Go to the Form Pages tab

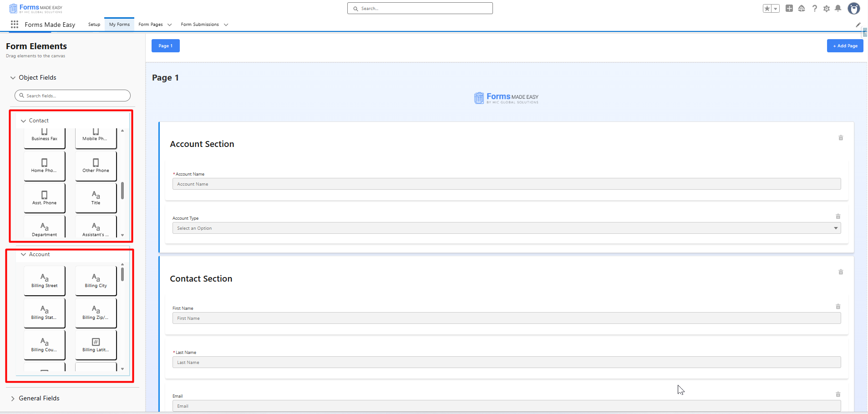pos(151,25)
